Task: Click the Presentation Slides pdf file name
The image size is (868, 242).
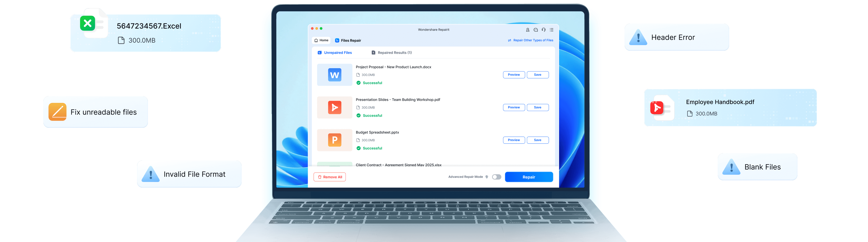Action: click(398, 100)
